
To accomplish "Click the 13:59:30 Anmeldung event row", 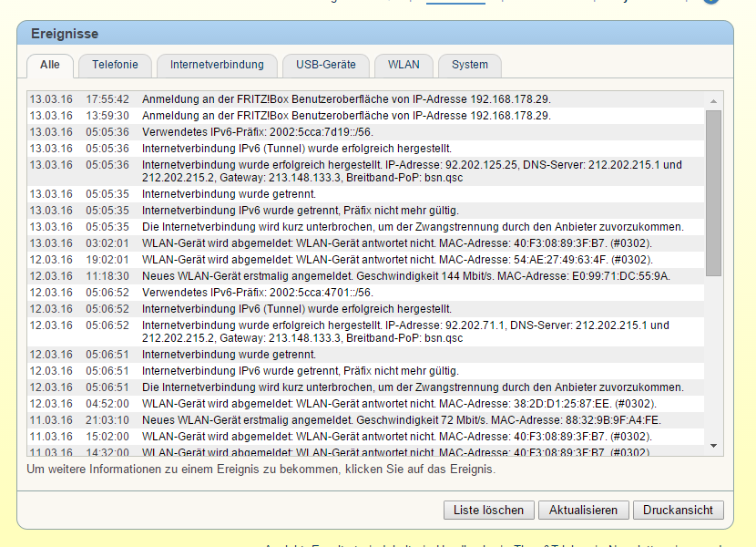I will pos(346,116).
